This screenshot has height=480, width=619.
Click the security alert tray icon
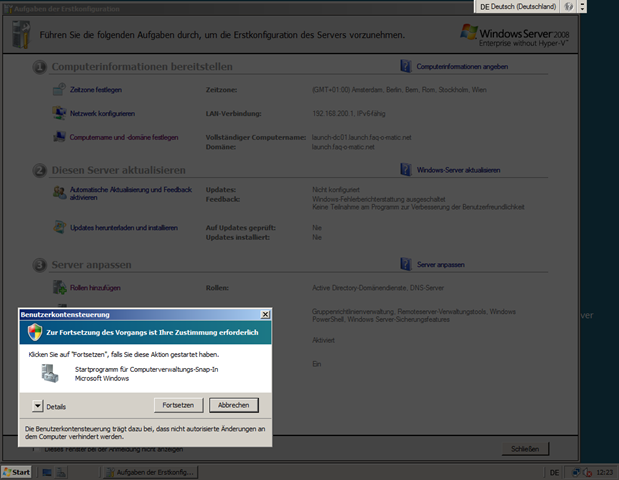point(587,472)
